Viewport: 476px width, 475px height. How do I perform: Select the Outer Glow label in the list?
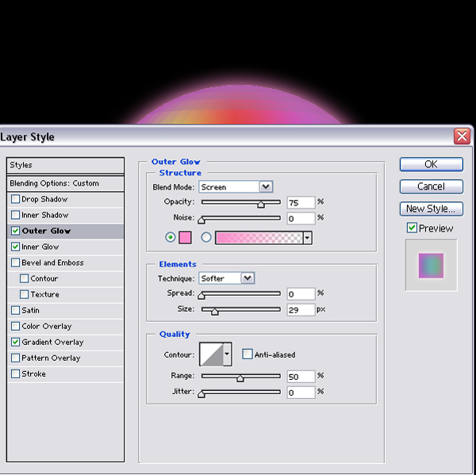click(46, 231)
